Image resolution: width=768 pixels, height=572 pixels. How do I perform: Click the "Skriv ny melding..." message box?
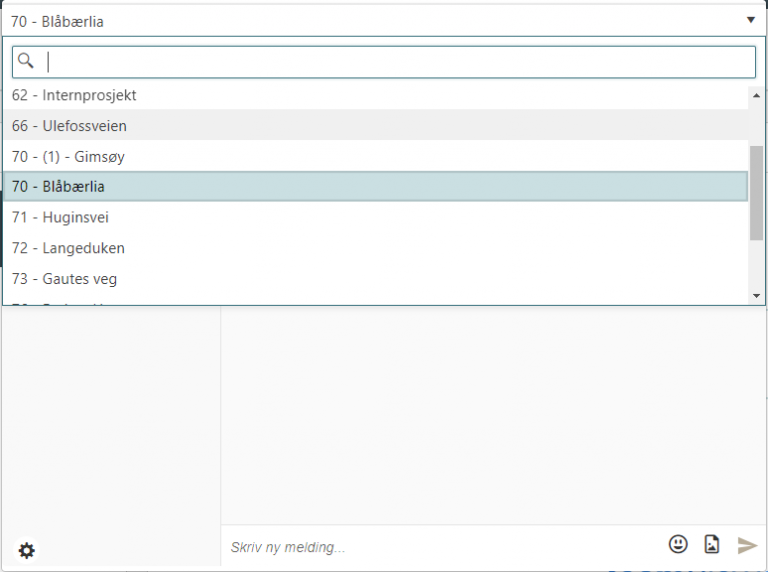click(440, 547)
